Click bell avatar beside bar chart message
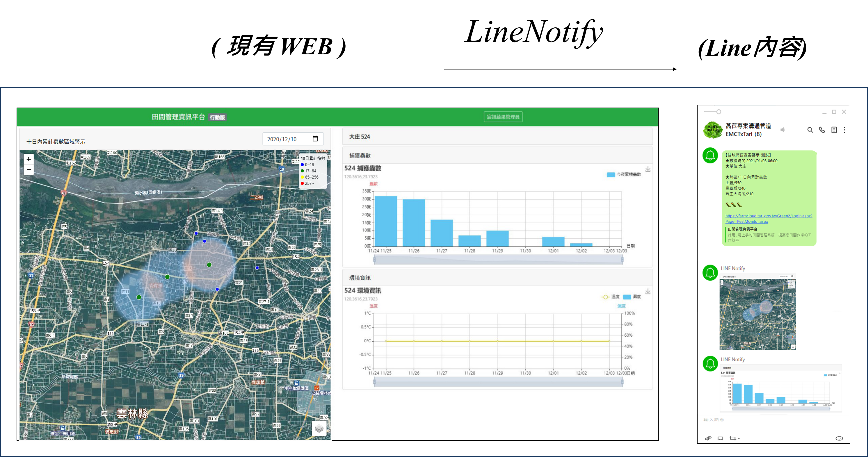This screenshot has height=457, width=868. (710, 364)
